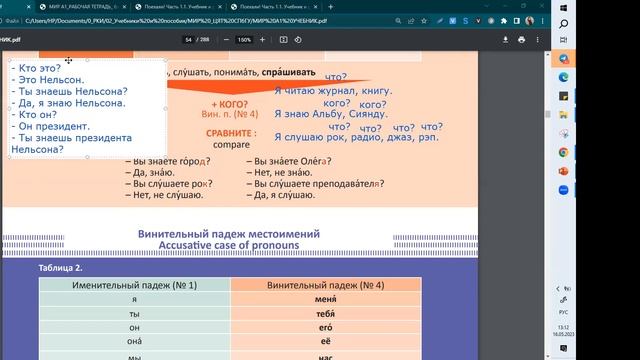The image size is (640, 360).
Task: Click the table cell 'её'
Action: (x=326, y=341)
